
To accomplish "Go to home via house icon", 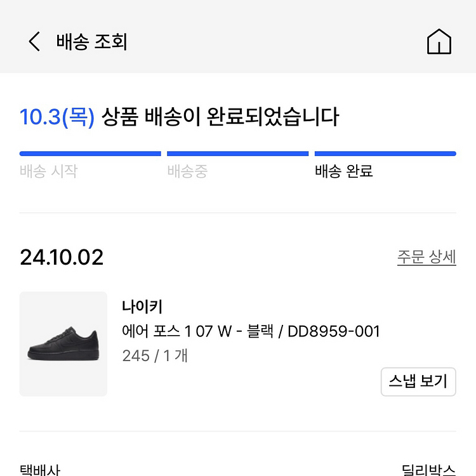I will [439, 43].
